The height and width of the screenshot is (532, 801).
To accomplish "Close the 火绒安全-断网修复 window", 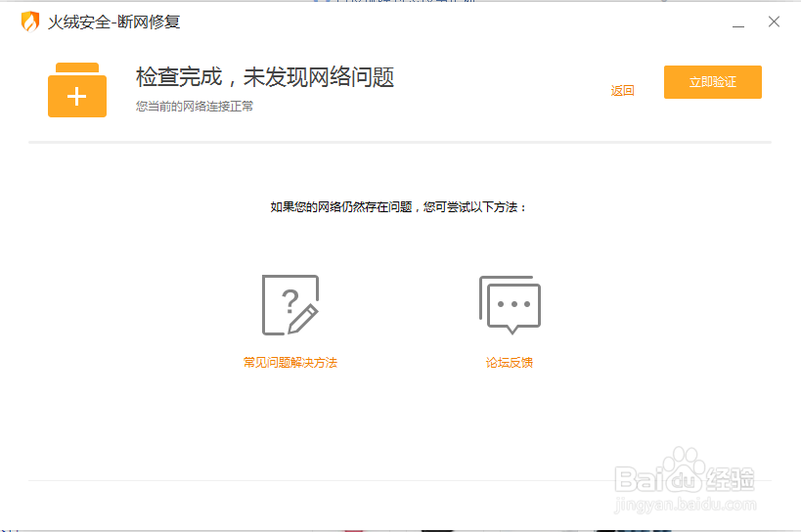I will click(x=774, y=22).
